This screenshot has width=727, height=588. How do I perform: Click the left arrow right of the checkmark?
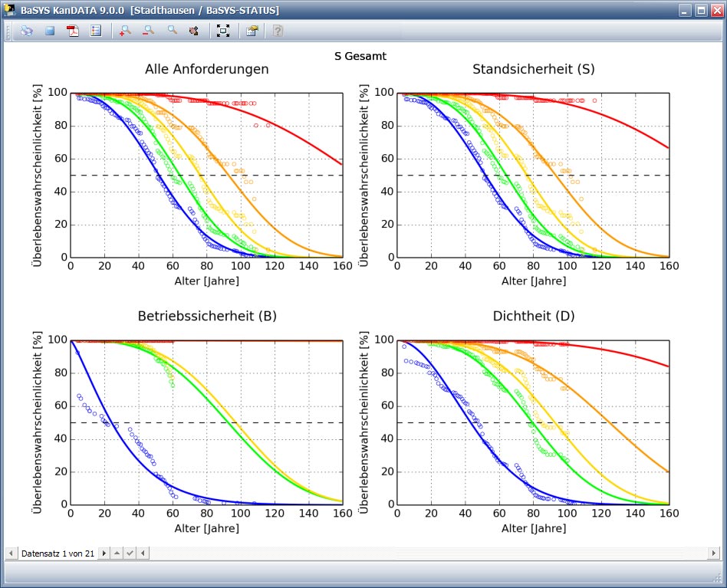142,553
